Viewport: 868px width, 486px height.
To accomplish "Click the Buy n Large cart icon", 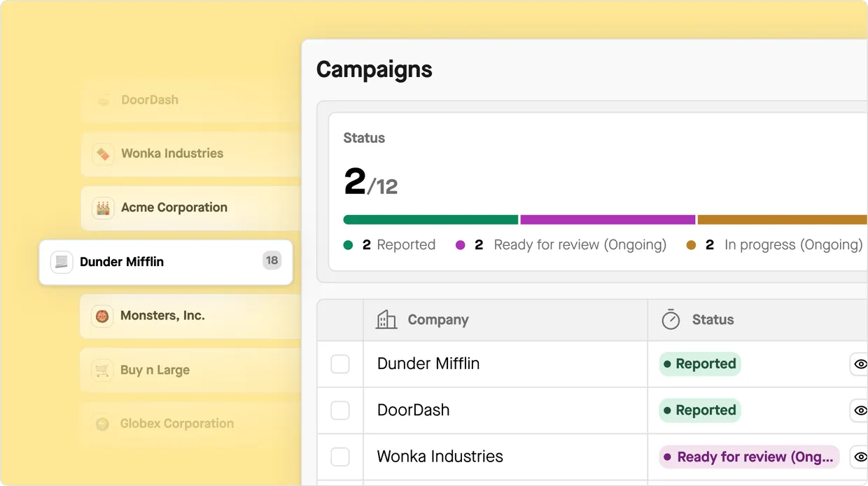I will 103,370.
